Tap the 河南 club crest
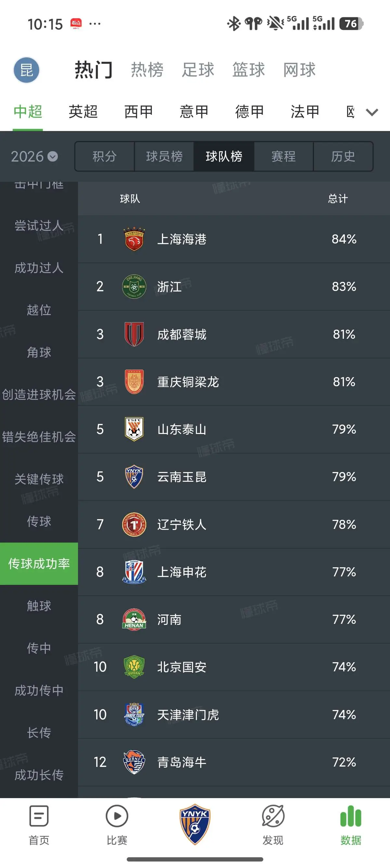 134,619
